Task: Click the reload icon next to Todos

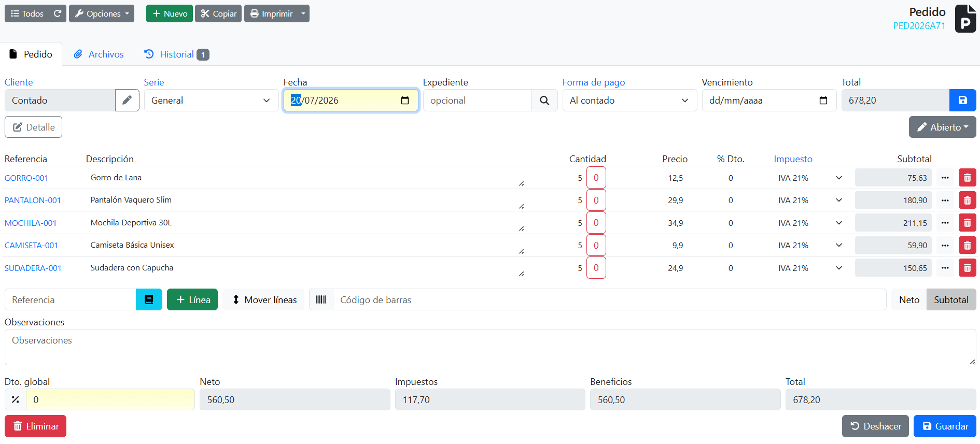Action: [58, 13]
